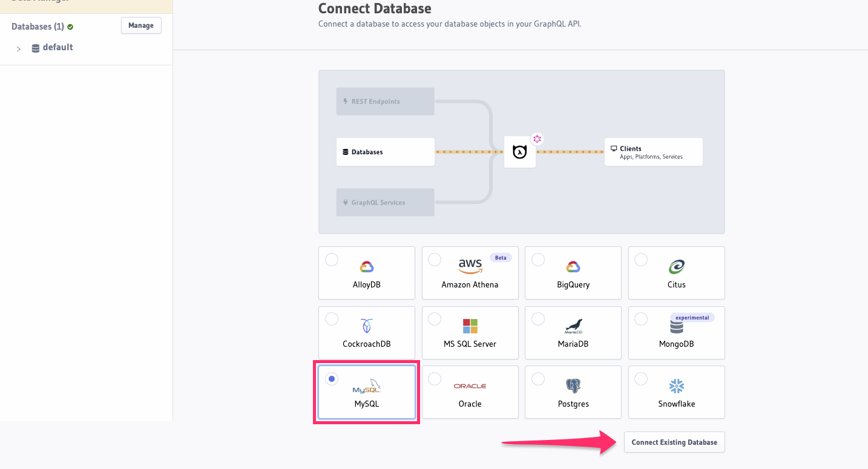This screenshot has height=469, width=868.
Task: Click the CockroachDB logo icon
Action: [367, 326]
